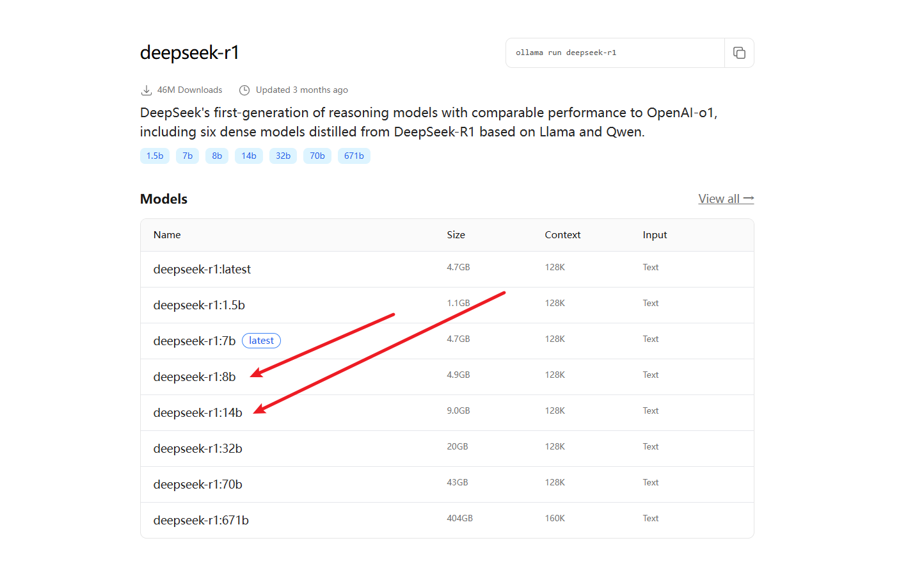The width and height of the screenshot is (924, 584).
Task: Click the 128K context in the 8b row
Action: click(555, 375)
